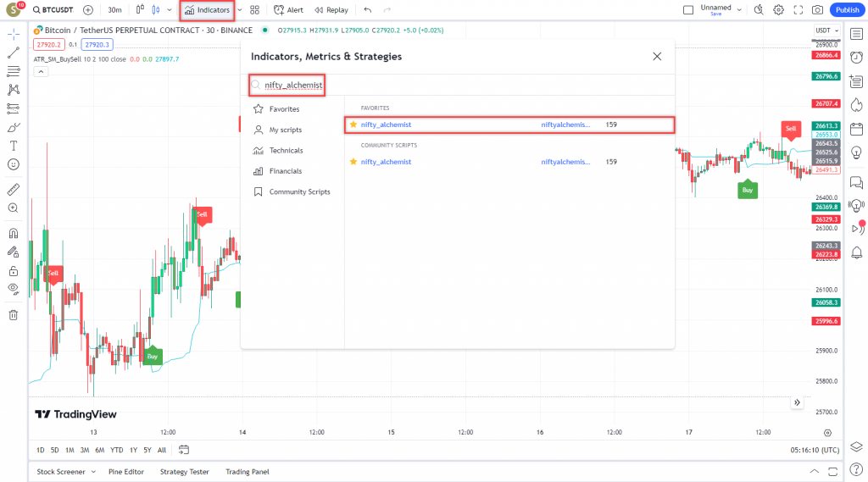This screenshot has height=482, width=868.
Task: Add nifty_alchemist from Favorites list
Action: (x=509, y=125)
